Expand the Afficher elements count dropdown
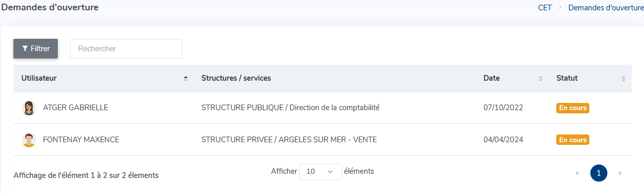Image resolution: width=644 pixels, height=194 pixels. click(320, 172)
